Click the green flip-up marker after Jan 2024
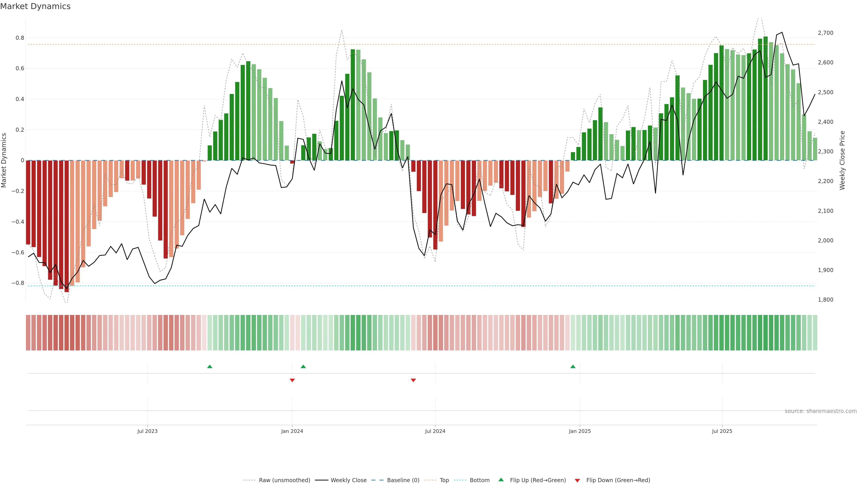 pyautogui.click(x=303, y=366)
